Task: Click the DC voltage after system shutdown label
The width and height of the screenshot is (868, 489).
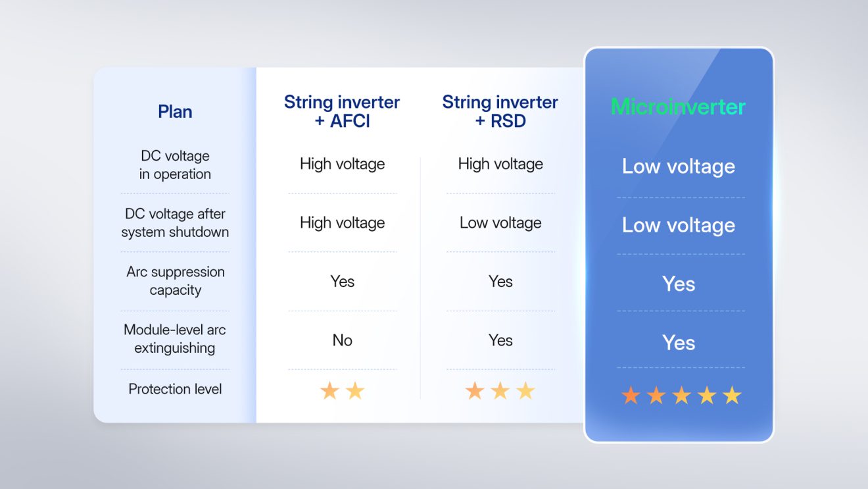Action: tap(175, 223)
